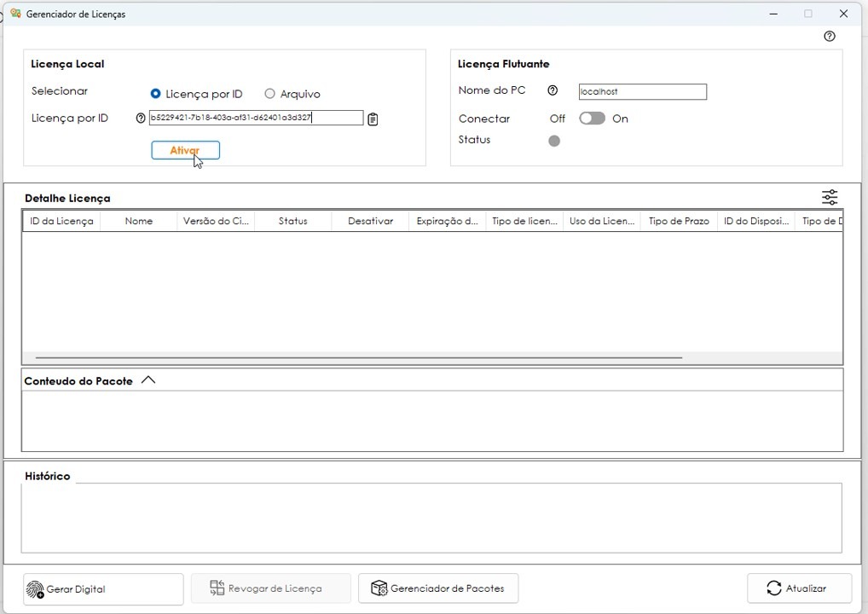Click the horizontal scrollbar of license table
The height and width of the screenshot is (614, 868).
coord(359,357)
